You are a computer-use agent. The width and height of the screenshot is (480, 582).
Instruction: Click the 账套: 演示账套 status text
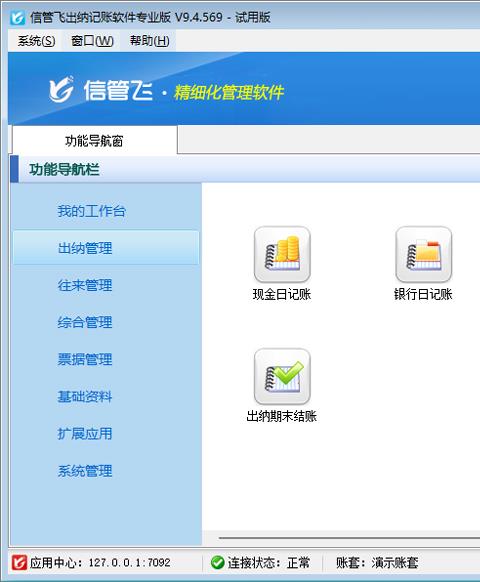point(377,563)
